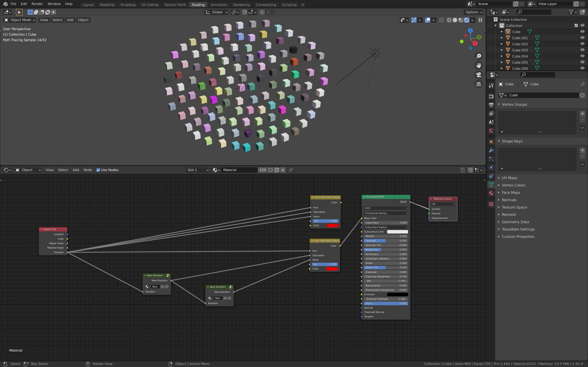Switch to the Compositing workspace tab
This screenshot has height=367, width=588.
(266, 5)
